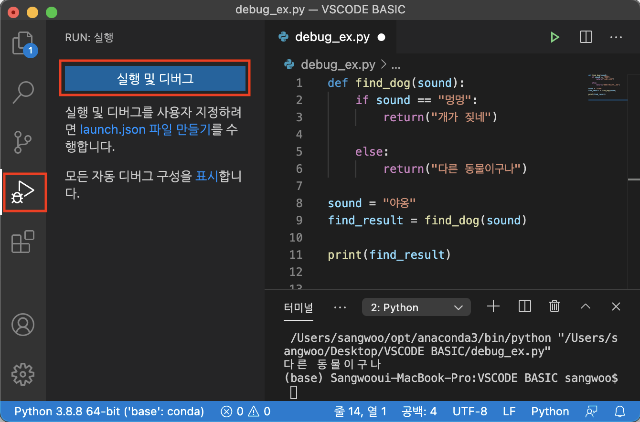Open the Search view icon

[x=23, y=92]
